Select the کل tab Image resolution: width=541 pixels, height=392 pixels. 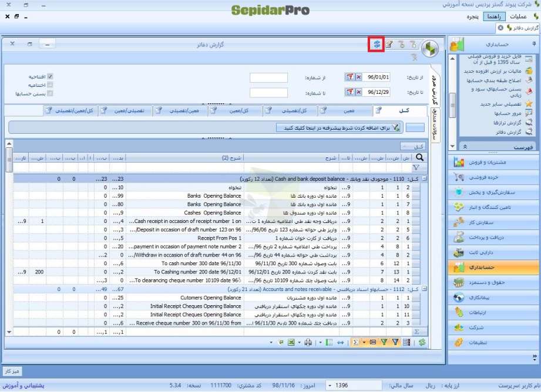click(x=399, y=110)
